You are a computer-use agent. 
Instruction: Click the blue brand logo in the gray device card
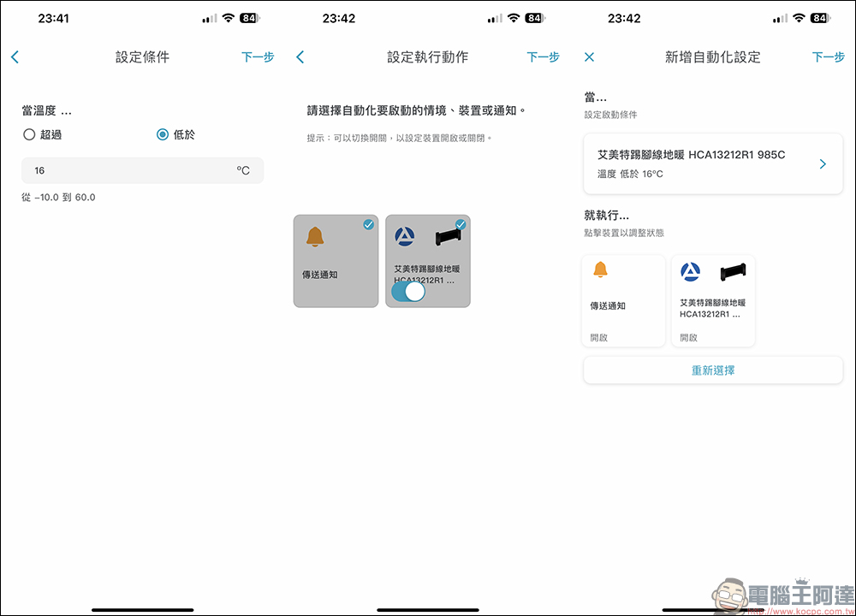[x=405, y=237]
